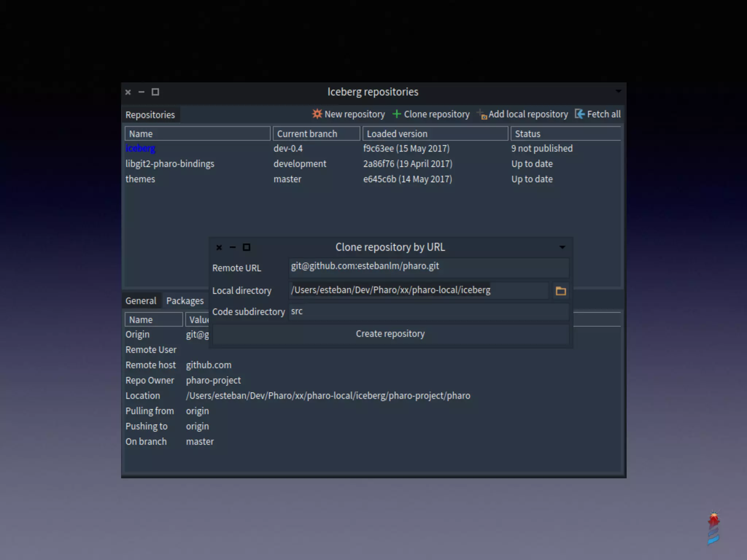Minimize the Iceberg repositories window
Viewport: 747px width, 560px height.
(x=142, y=92)
